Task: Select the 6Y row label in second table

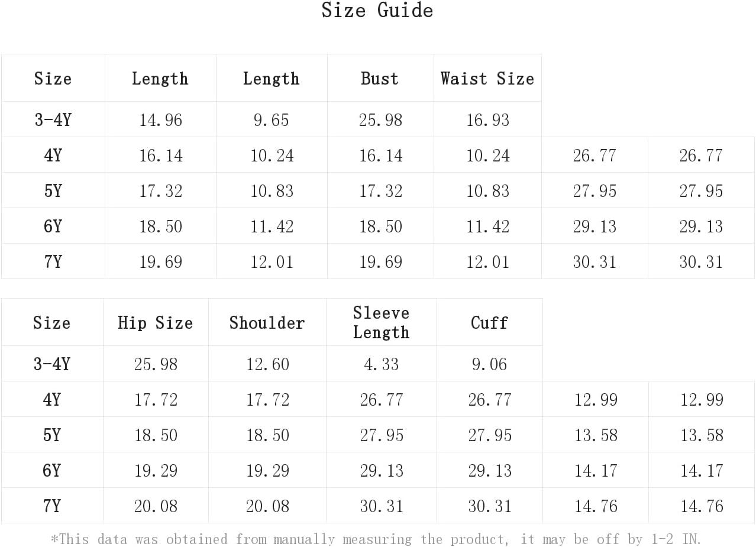Action: pos(52,471)
